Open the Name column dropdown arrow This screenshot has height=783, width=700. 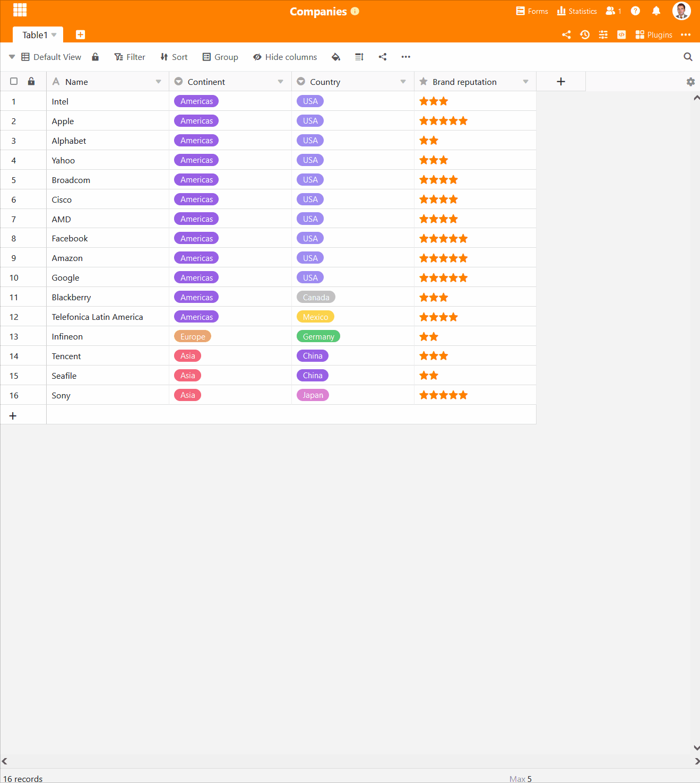click(158, 82)
